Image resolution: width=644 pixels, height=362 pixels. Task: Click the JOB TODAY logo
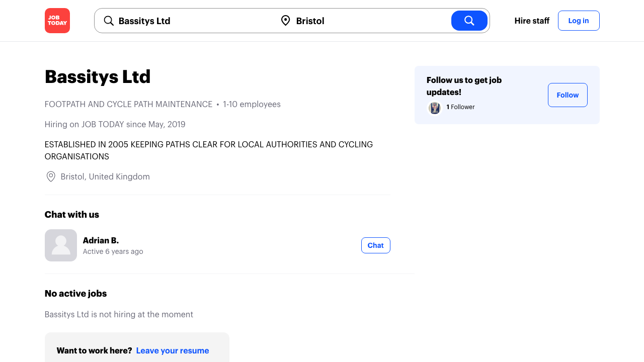[x=57, y=21]
